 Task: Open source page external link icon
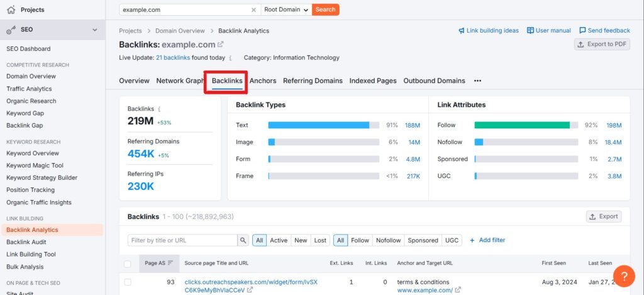pos(250,290)
